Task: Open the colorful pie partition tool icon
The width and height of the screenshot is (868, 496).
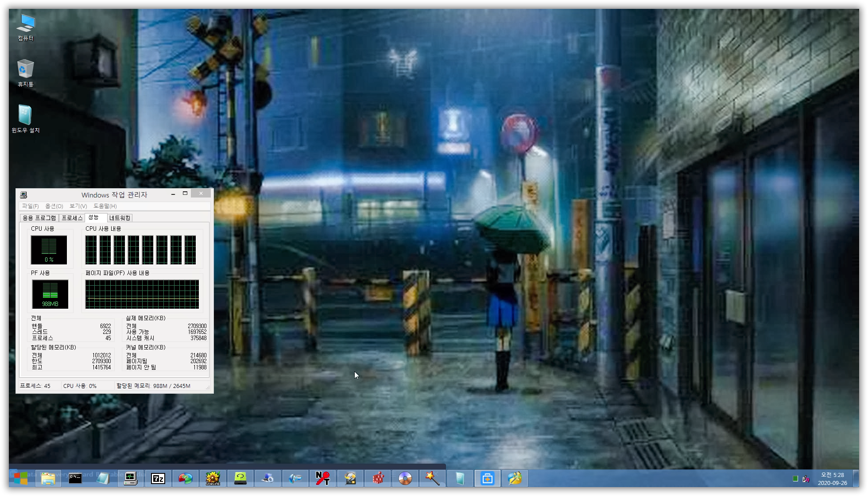Action: point(186,478)
